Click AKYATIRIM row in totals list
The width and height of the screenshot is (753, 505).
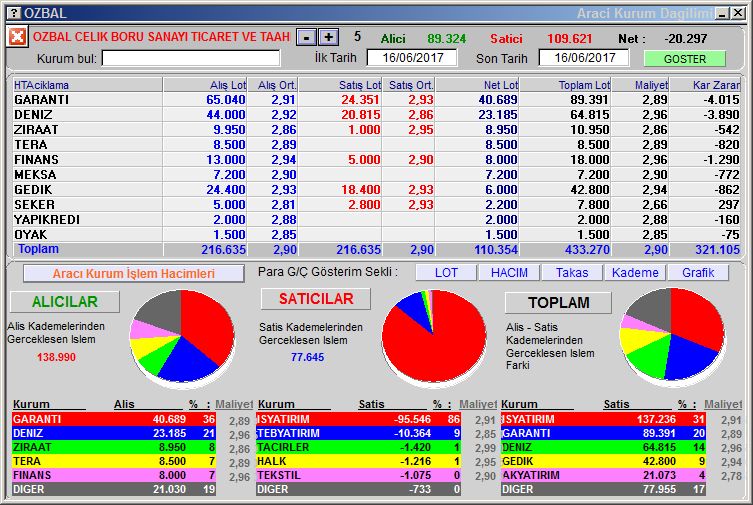click(x=604, y=475)
